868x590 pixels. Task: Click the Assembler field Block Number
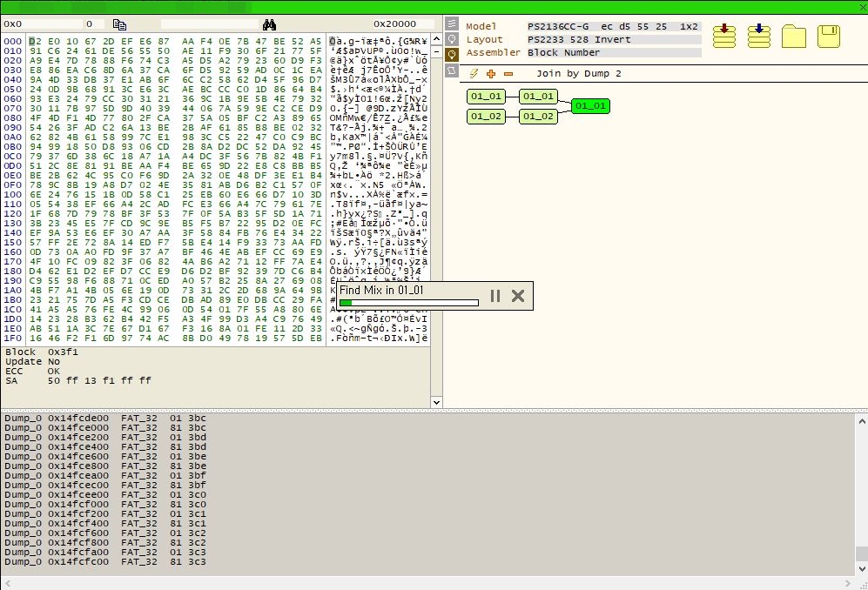tap(613, 52)
